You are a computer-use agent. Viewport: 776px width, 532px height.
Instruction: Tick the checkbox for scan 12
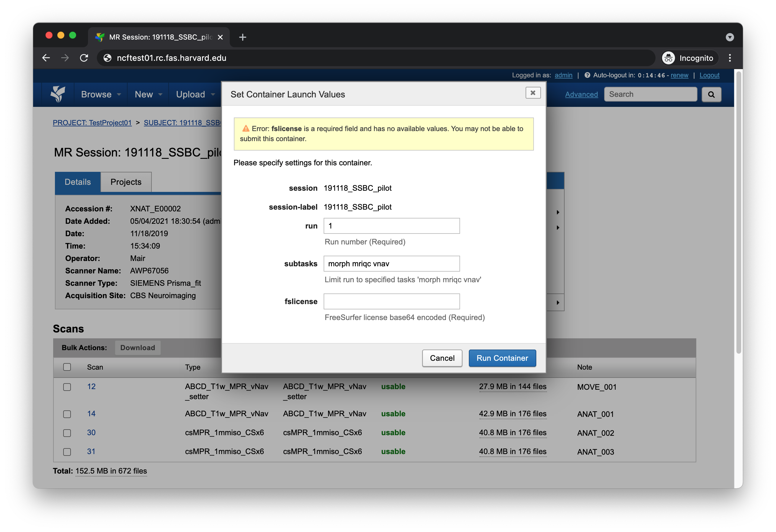[x=67, y=387]
